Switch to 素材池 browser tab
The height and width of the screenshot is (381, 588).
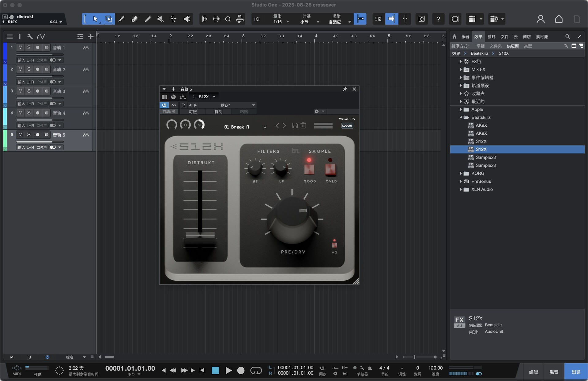point(542,37)
